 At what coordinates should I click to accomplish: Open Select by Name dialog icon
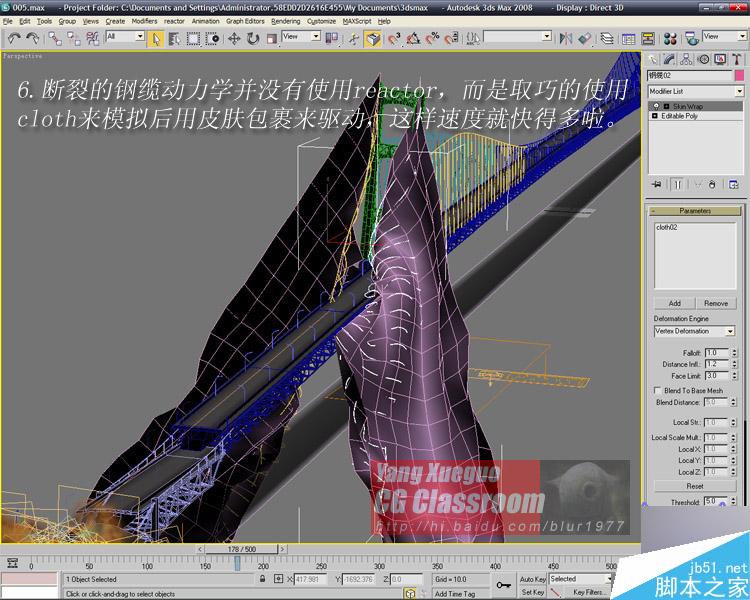[x=174, y=39]
